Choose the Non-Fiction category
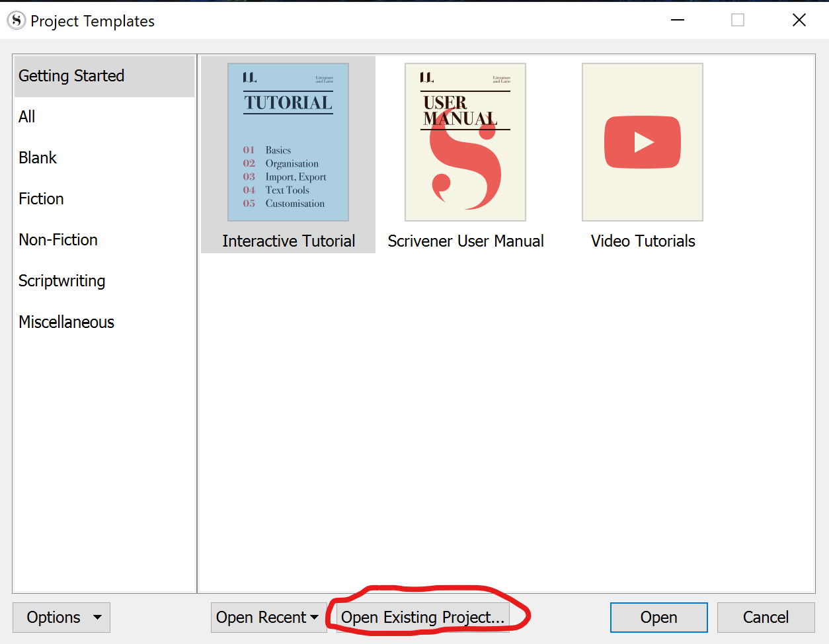 [58, 240]
